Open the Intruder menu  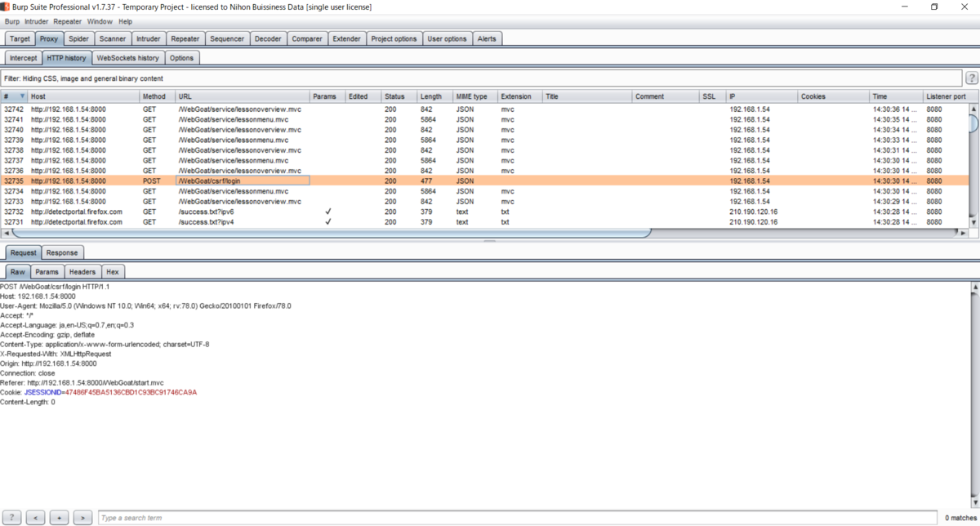pos(37,21)
